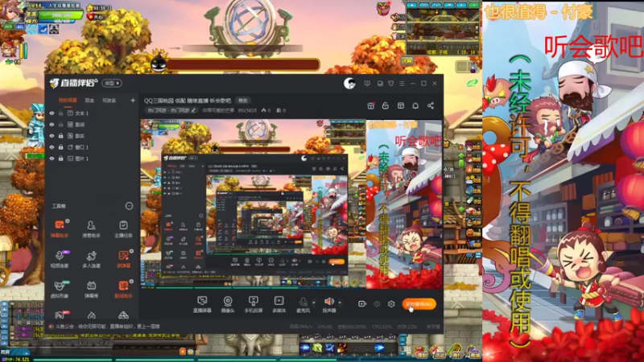Viewport: 644px width, 362px height.
Task: Click the user avatar in the title bar
Action: coord(349,84)
